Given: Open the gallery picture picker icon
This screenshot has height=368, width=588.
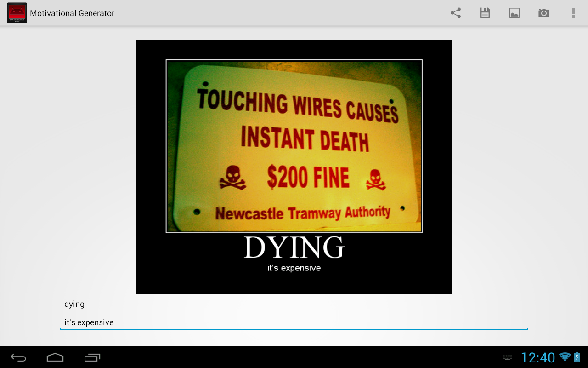Looking at the screenshot, I should (514, 13).
